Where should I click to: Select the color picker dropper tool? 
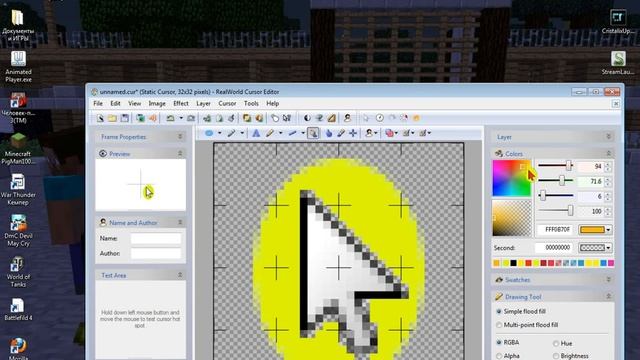coord(341,133)
